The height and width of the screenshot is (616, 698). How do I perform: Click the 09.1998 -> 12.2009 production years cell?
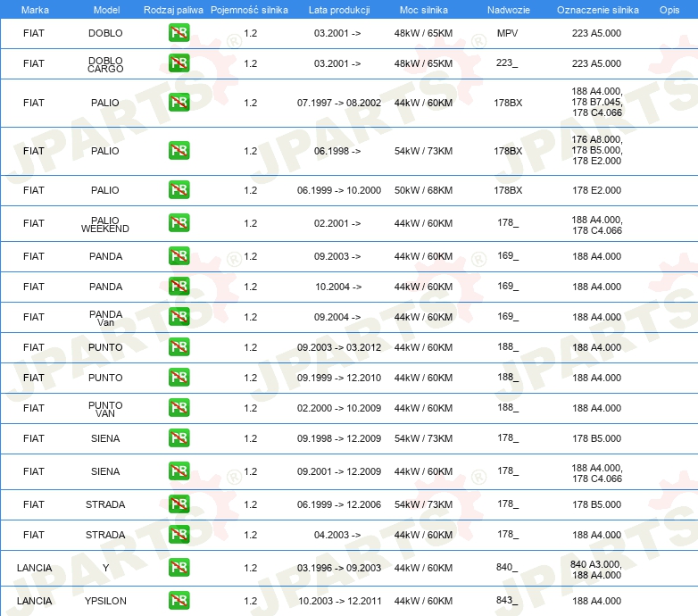[339, 438]
